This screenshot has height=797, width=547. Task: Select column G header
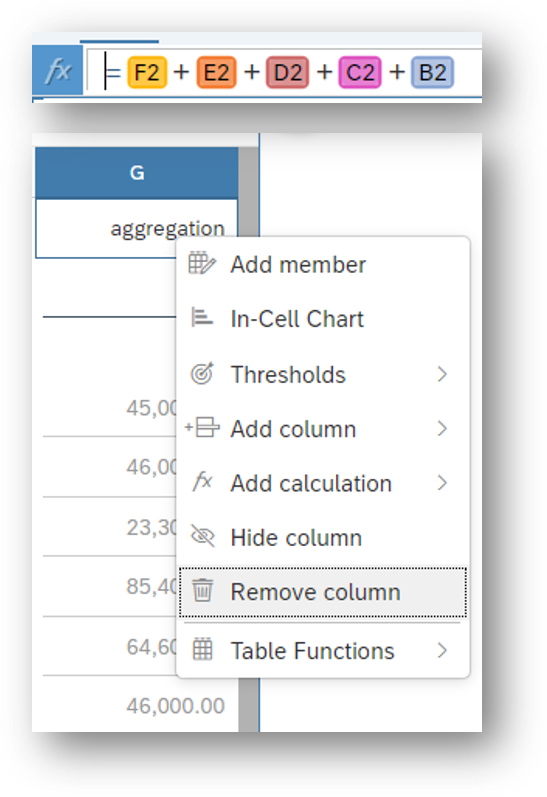coord(137,173)
